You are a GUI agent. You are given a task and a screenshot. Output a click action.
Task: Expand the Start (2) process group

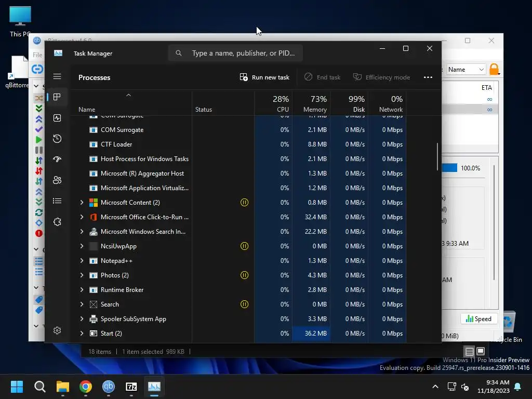coord(82,334)
